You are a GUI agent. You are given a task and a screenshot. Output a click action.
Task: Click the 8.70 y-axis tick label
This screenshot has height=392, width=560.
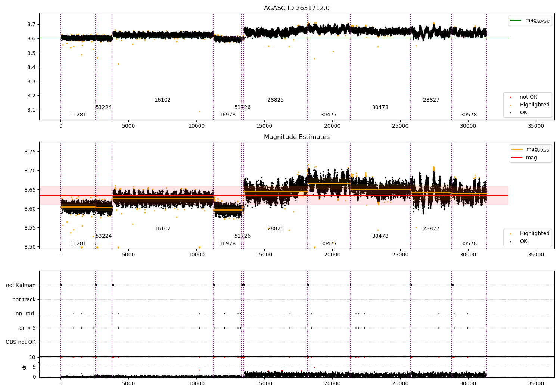point(29,171)
